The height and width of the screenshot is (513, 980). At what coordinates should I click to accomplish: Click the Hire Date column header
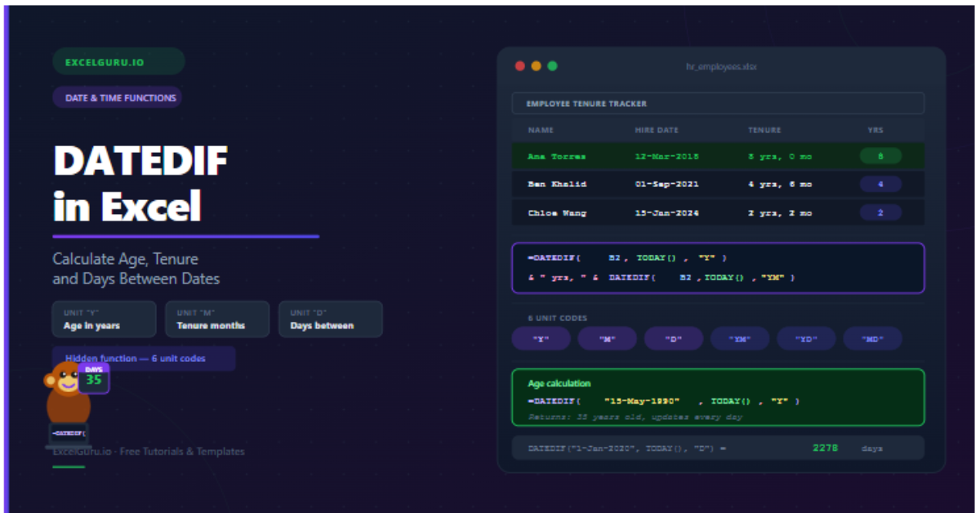(x=657, y=130)
